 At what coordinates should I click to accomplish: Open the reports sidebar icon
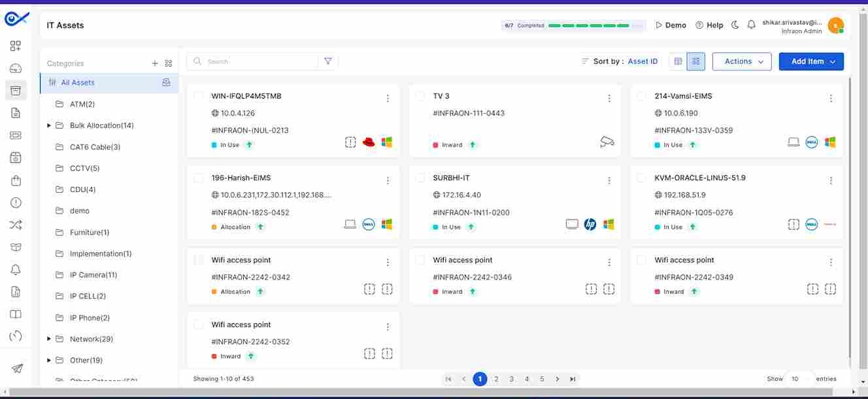click(x=16, y=292)
